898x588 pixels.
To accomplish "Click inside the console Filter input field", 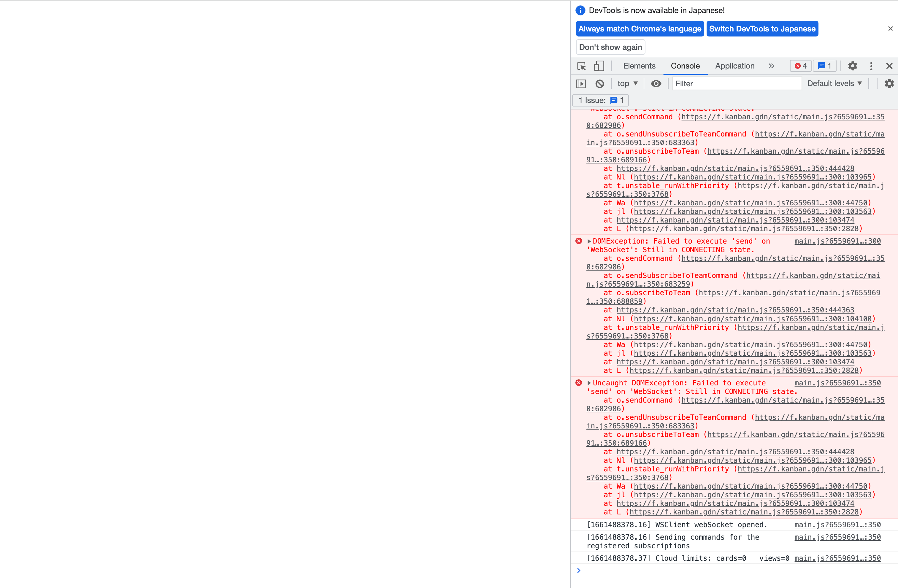I will (736, 83).
